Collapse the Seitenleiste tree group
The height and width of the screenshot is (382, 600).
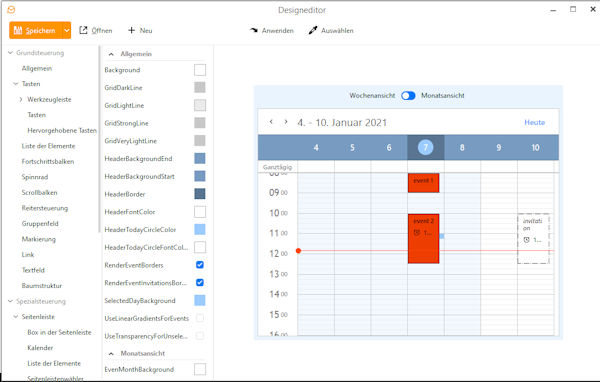click(16, 317)
